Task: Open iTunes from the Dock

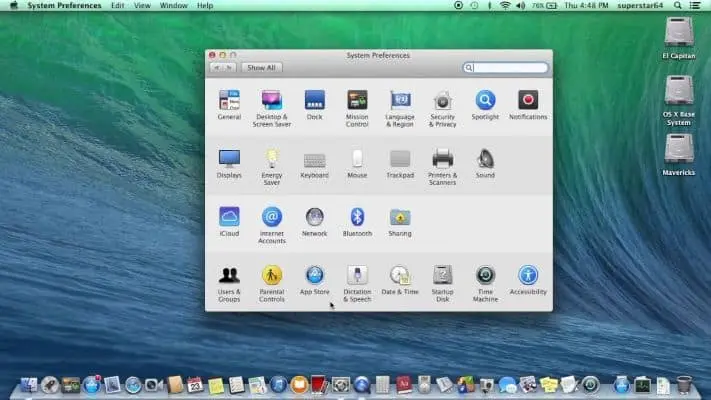Action: (x=278, y=385)
